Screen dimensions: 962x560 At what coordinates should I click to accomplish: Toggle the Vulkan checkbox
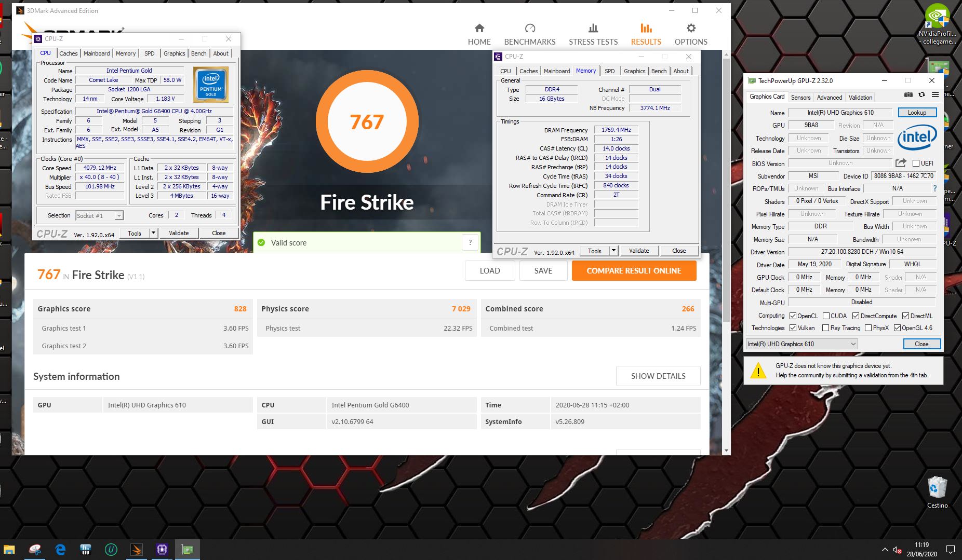(x=793, y=328)
